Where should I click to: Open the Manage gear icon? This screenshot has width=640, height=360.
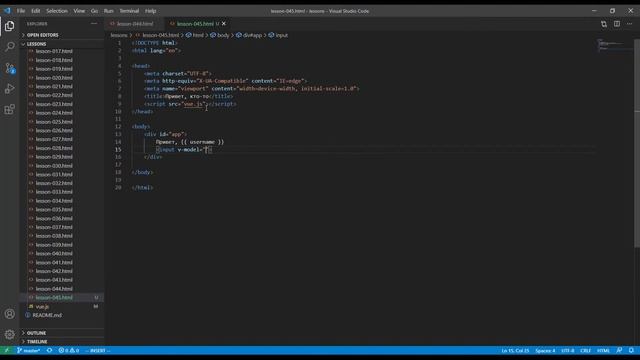9,334
